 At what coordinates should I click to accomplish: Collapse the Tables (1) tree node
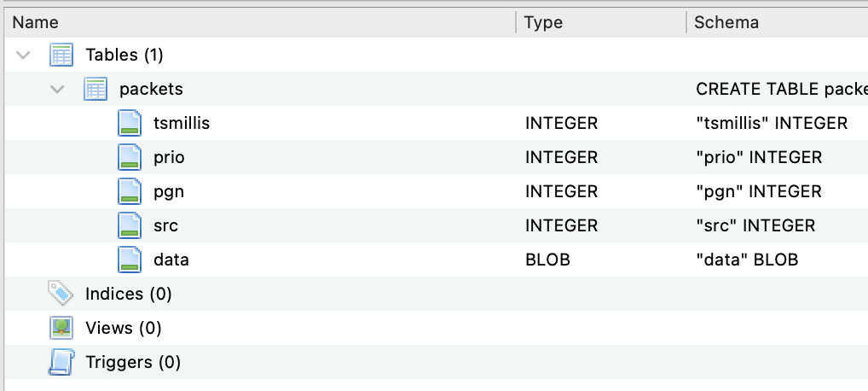point(23,55)
